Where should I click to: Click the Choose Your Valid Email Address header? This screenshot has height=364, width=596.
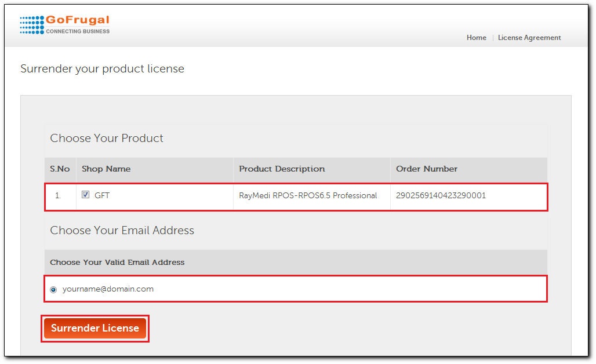click(117, 263)
